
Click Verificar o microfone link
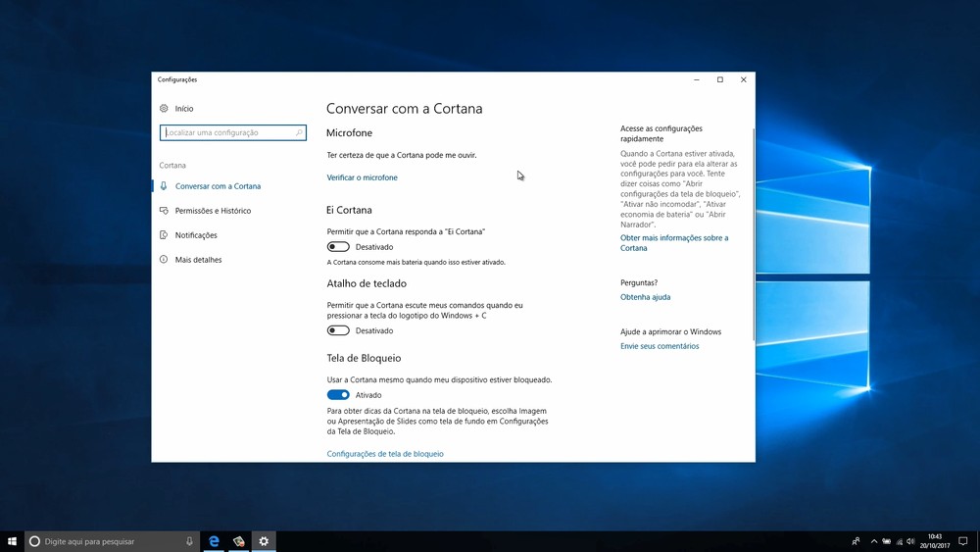coord(362,177)
